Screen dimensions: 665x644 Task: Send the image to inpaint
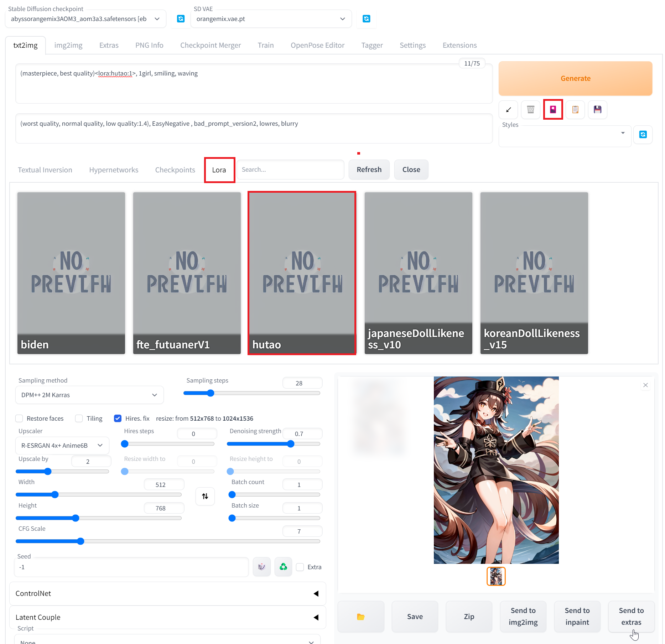[577, 617]
